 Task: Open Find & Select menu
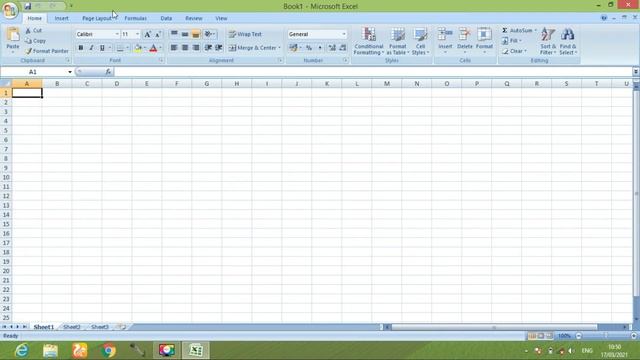coord(568,41)
